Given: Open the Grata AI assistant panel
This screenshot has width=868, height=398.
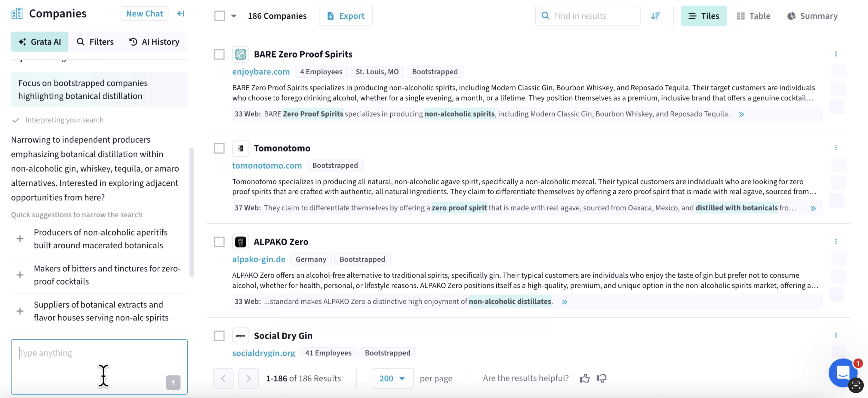Looking at the screenshot, I should coord(39,42).
